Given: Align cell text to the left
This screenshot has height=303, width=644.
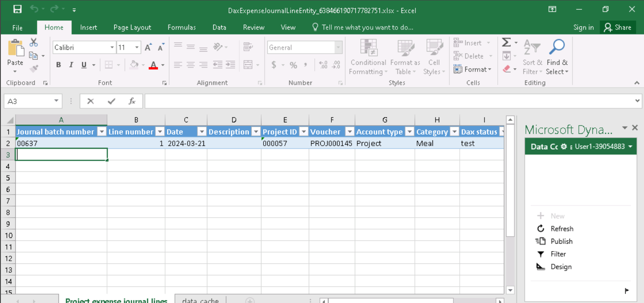Looking at the screenshot, I should click(x=178, y=65).
